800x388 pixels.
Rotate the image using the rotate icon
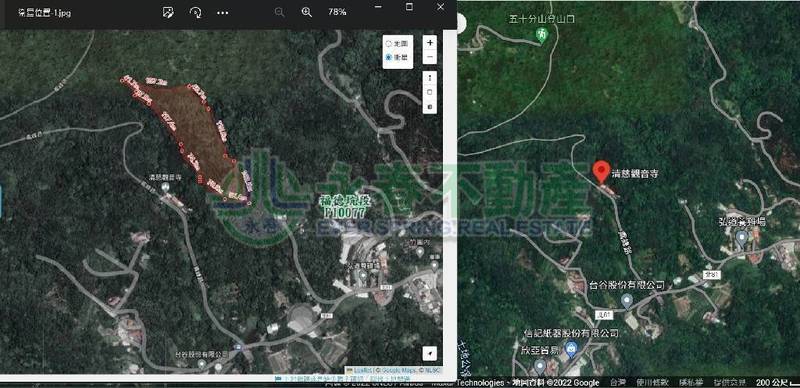click(195, 12)
